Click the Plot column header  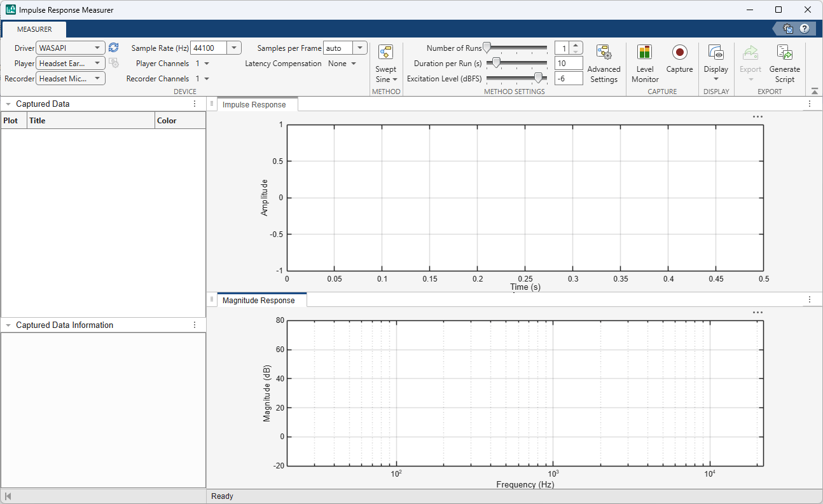[14, 120]
